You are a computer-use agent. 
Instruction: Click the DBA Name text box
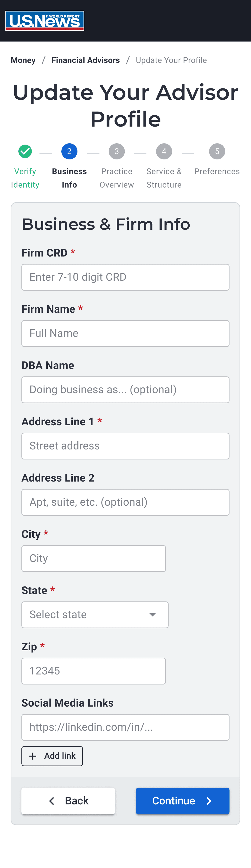tap(125, 389)
